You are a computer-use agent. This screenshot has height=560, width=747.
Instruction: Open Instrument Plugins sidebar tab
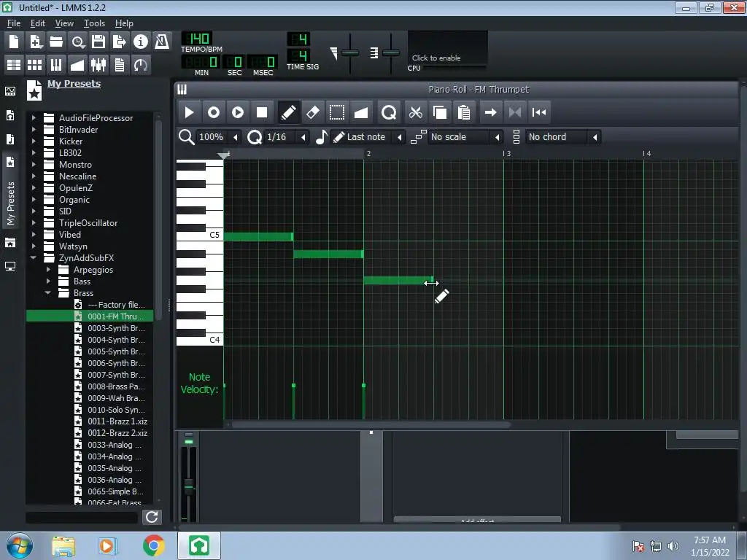[10, 91]
